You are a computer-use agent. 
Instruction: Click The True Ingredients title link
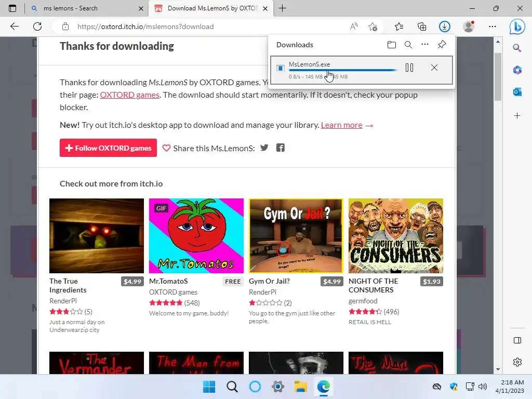(68, 286)
